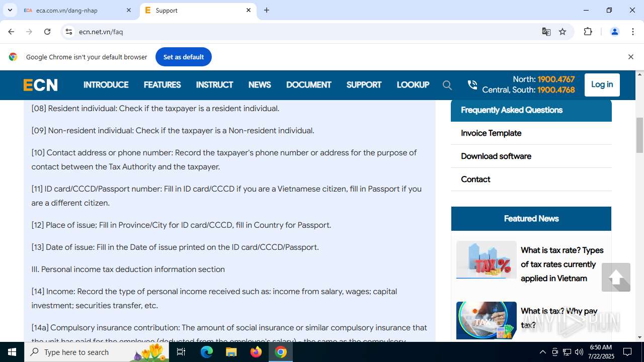Viewport: 644px width, 362px height.
Task: Open the Extensions puzzle icon
Action: click(x=588, y=32)
